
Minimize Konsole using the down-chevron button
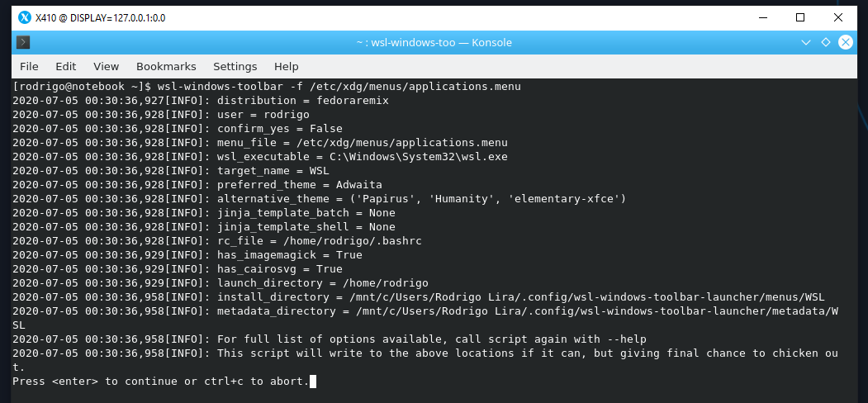coord(807,43)
